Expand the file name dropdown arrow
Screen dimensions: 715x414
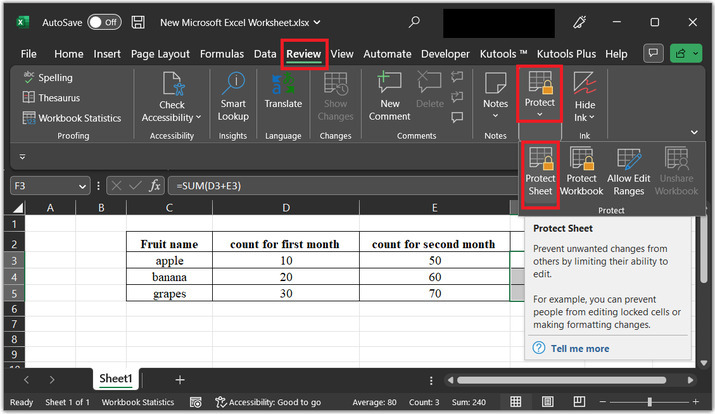click(x=317, y=22)
